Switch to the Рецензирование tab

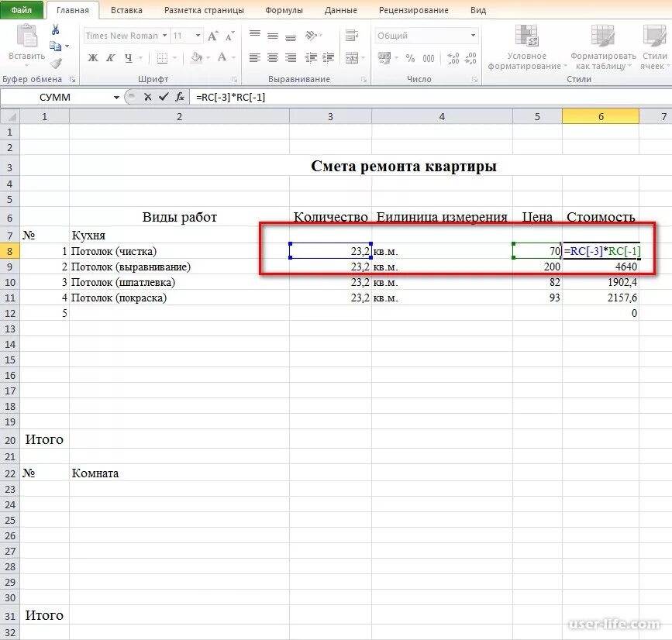click(x=414, y=10)
